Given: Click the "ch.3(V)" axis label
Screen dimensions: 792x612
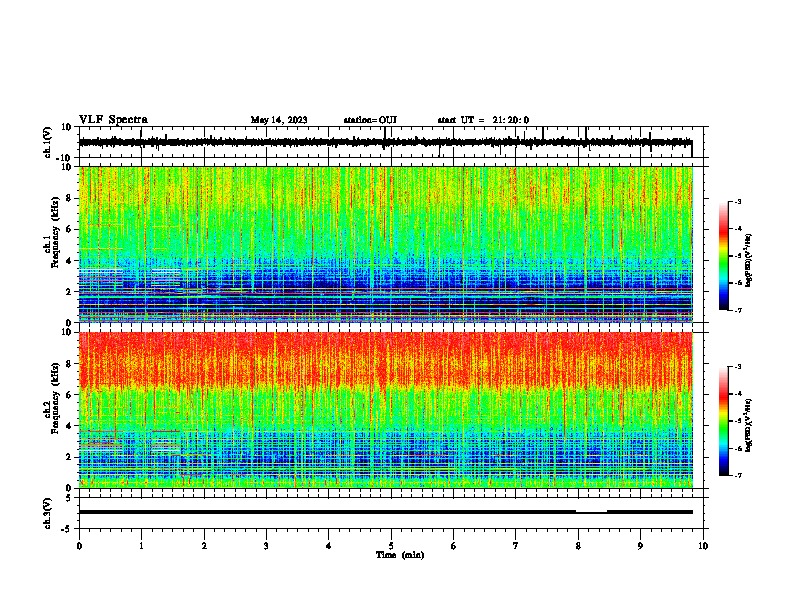Looking at the screenshot, I should 48,513.
